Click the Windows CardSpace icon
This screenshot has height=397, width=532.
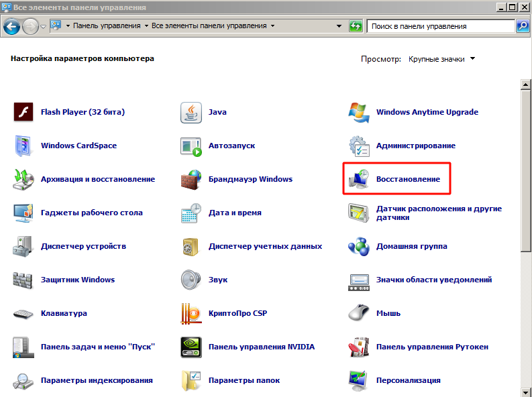(23, 146)
